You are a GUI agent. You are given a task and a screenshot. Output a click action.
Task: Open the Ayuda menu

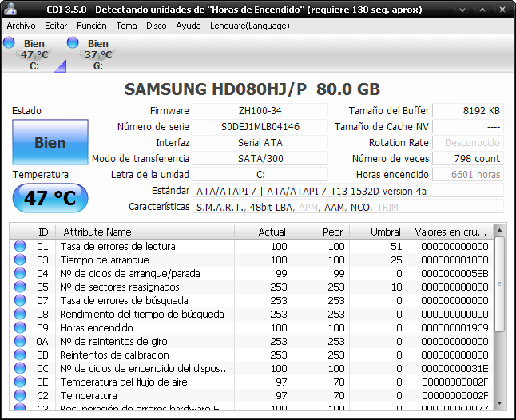189,26
